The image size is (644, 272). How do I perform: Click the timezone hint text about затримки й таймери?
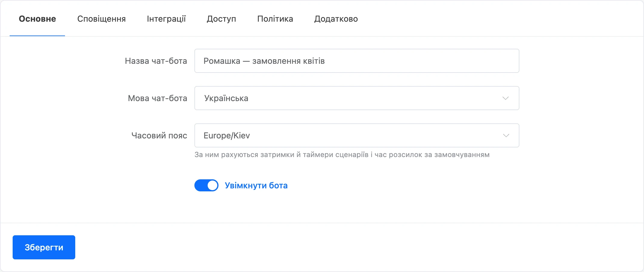click(342, 155)
